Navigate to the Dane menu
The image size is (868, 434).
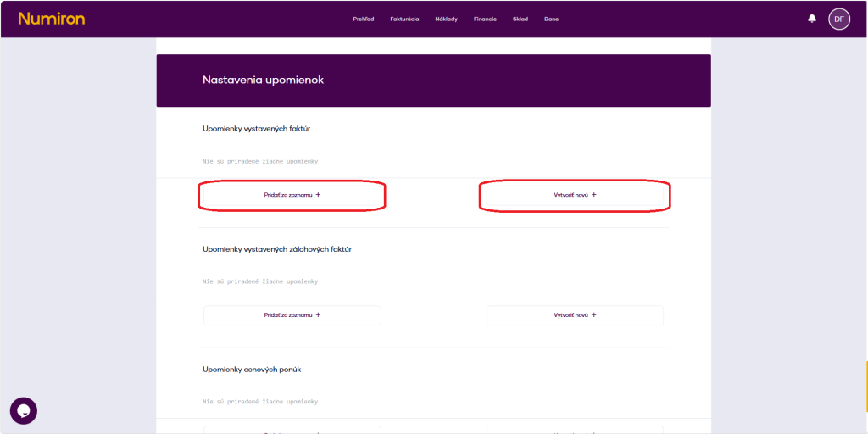551,19
